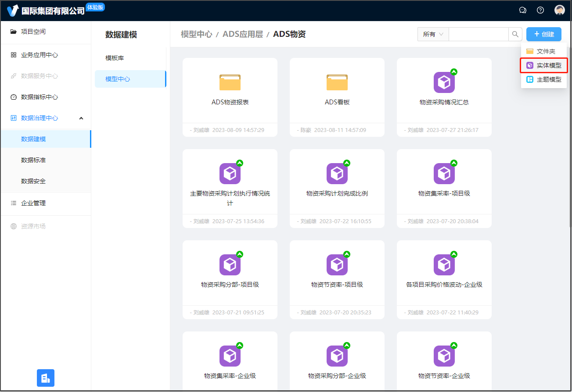The height and width of the screenshot is (392, 572).
Task: Open the chat message icon in header
Action: point(522,10)
